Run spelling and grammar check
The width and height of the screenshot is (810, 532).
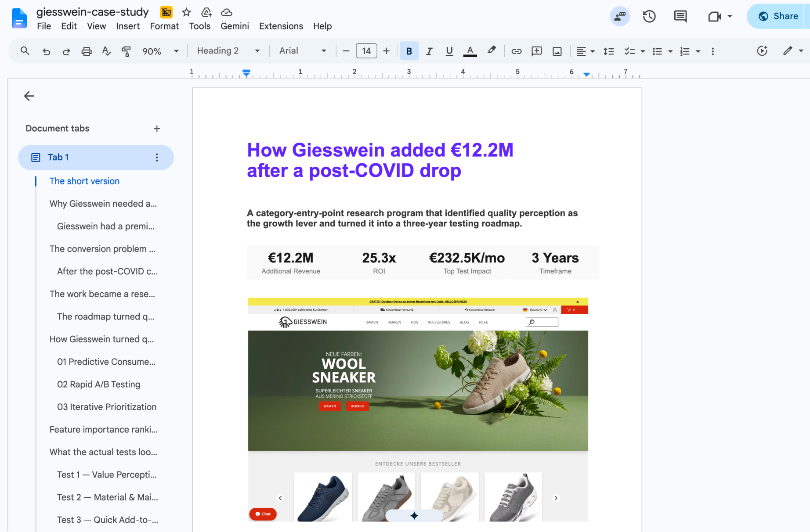click(x=106, y=51)
